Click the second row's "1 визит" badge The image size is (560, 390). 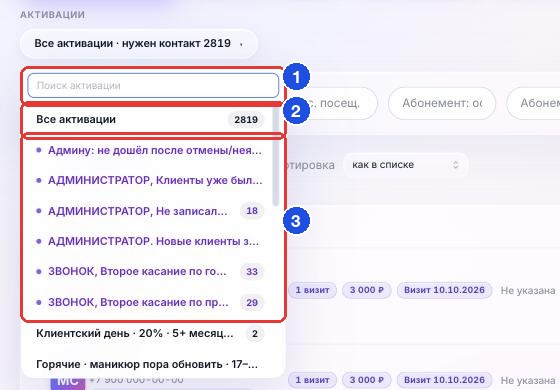coord(312,380)
